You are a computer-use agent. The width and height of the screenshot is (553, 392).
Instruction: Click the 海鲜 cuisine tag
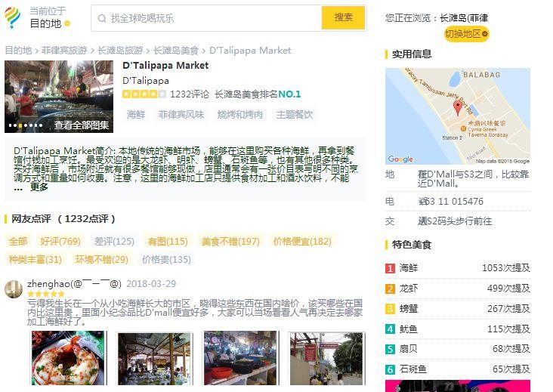(x=136, y=115)
